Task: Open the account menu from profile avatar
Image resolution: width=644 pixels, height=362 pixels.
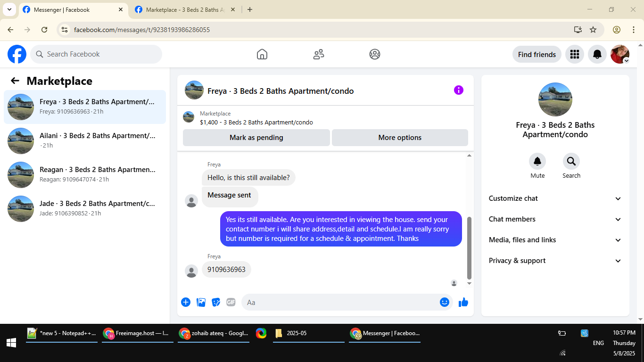Action: point(620,54)
